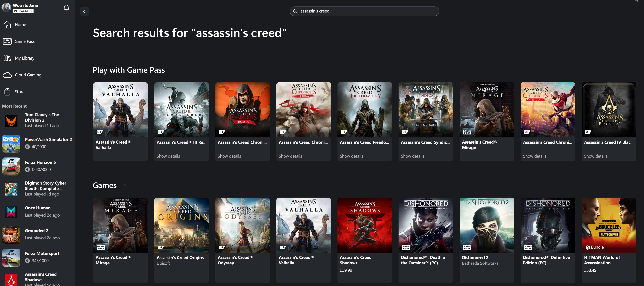Click the My Library books icon
Viewport: 644px width, 286px height.
coord(7,58)
